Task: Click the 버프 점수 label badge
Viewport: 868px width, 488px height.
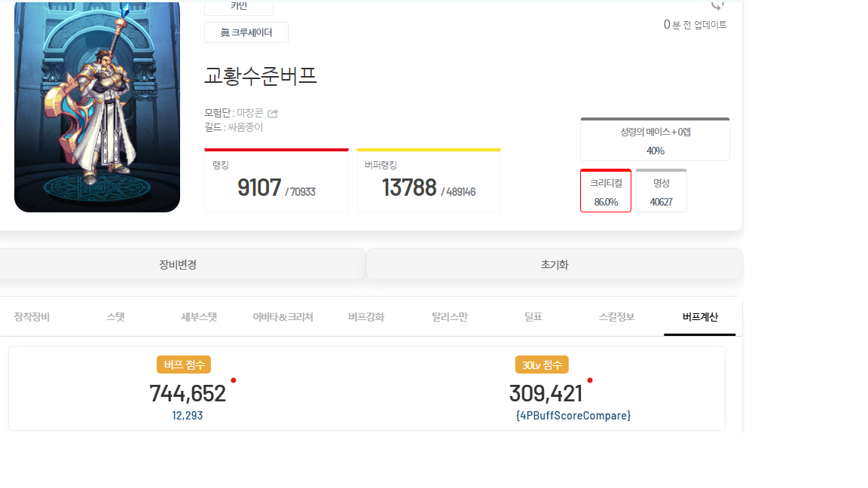Action: pyautogui.click(x=184, y=364)
